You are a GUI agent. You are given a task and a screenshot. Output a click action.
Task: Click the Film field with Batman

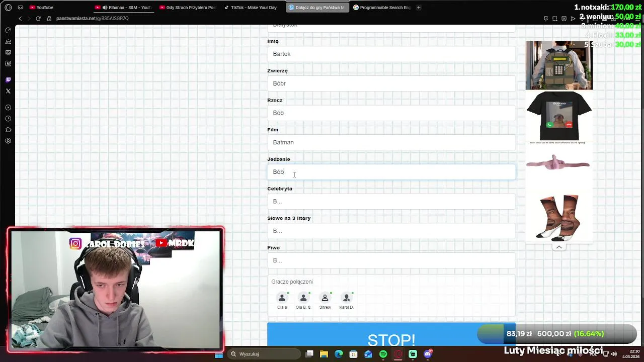coord(391,142)
